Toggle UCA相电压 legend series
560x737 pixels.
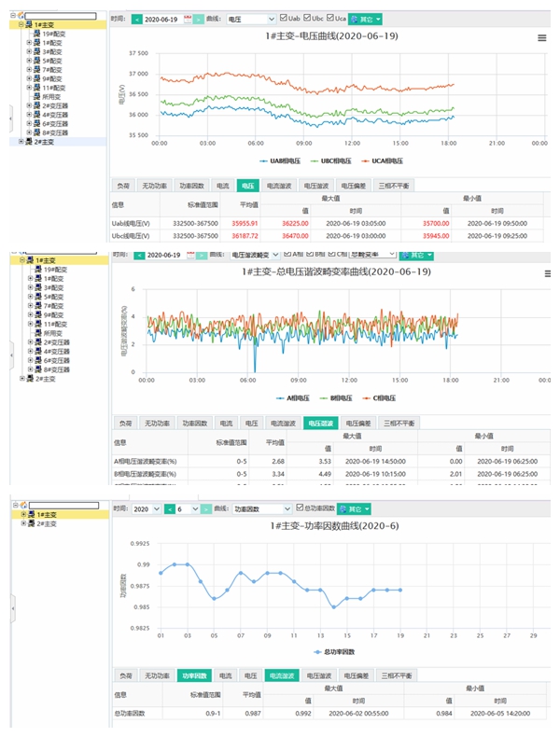point(382,161)
